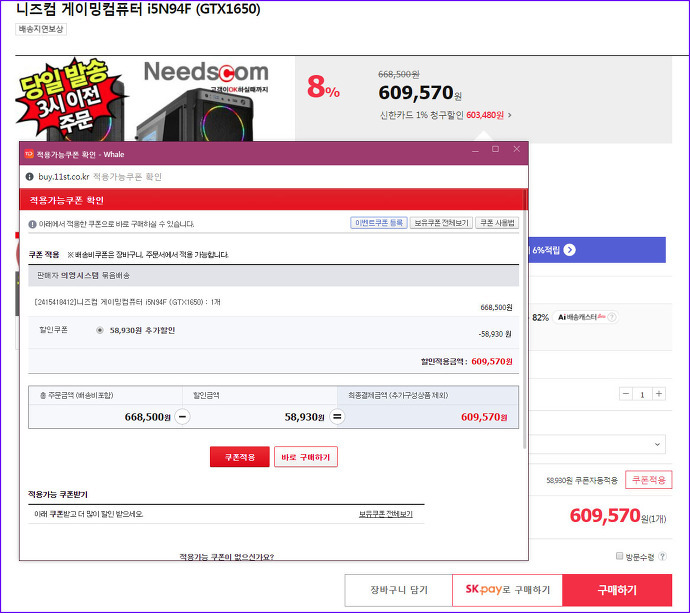This screenshot has width=690, height=613.
Task: Minimize the coupon popup window
Action: [x=475, y=150]
